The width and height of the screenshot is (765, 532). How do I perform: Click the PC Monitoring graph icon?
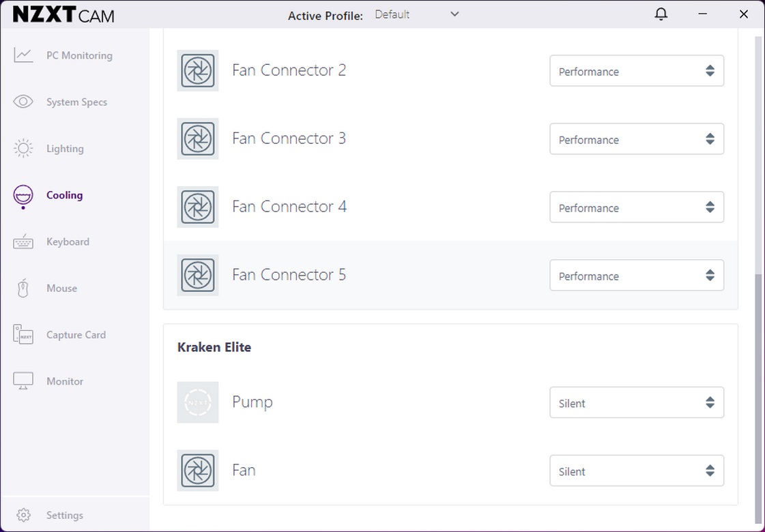23,55
